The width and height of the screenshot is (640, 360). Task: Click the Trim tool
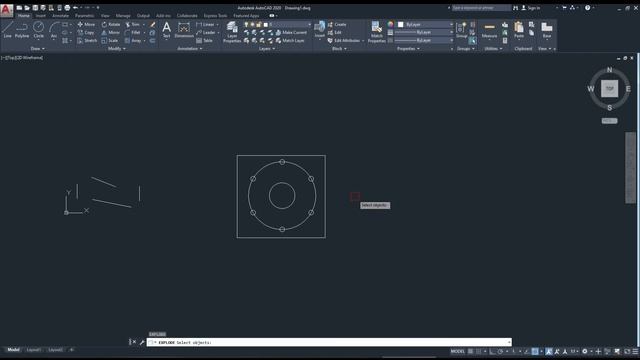pyautogui.click(x=132, y=24)
